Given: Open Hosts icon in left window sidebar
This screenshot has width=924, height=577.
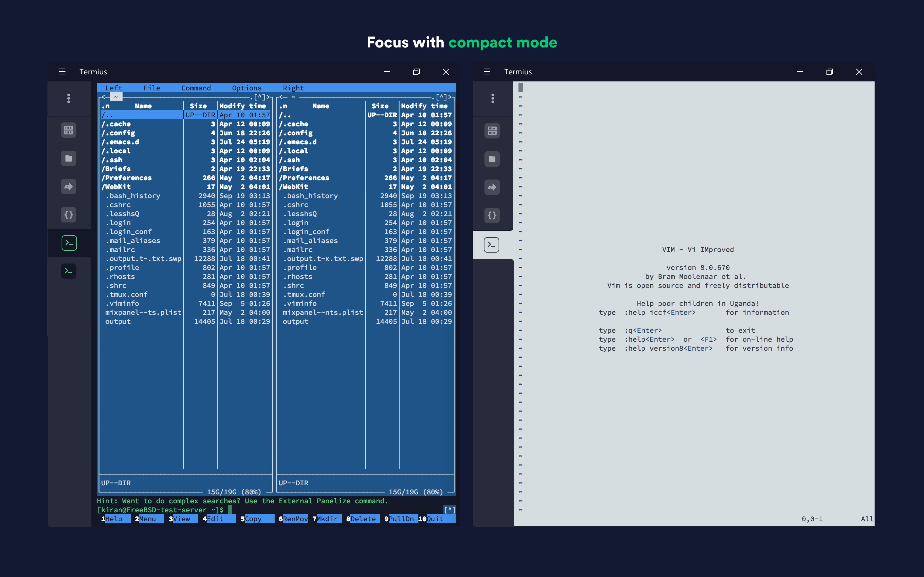Looking at the screenshot, I should (69, 130).
